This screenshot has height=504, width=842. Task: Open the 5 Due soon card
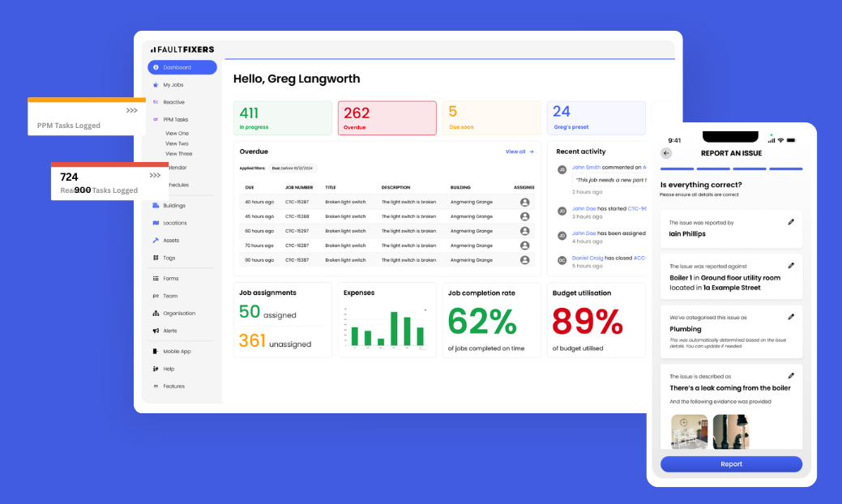(491, 118)
